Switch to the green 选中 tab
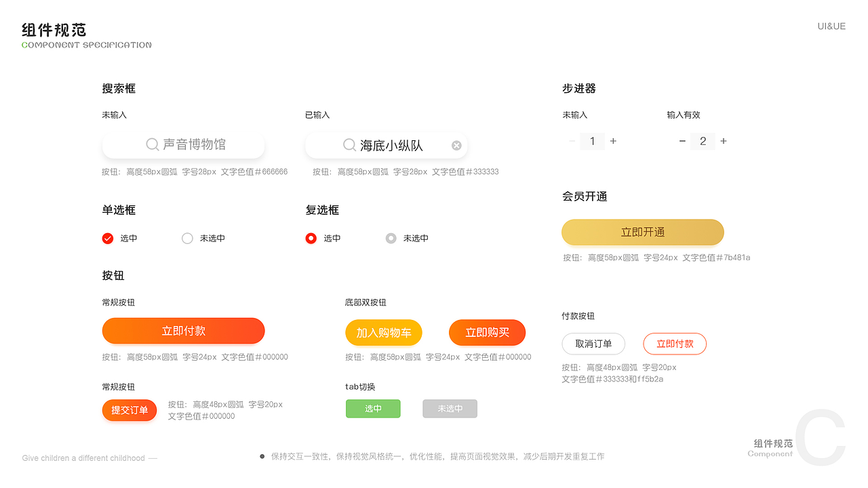Screen dimensions: 868x488 373,409
